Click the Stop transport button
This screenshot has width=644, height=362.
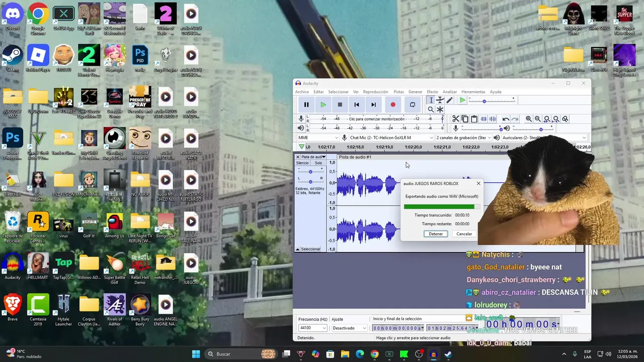340,105
